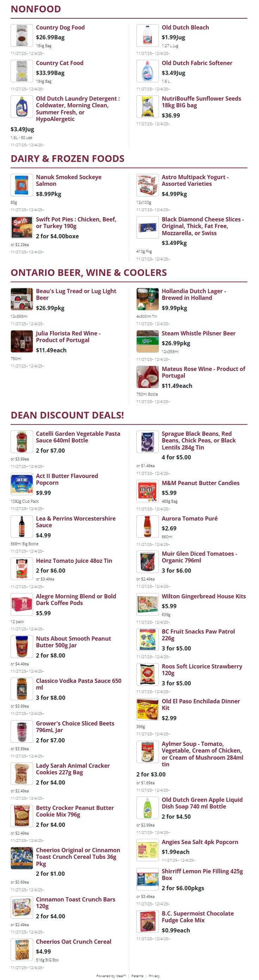Click the M&M Peanut Butter Candies thumbnail

pos(147,491)
